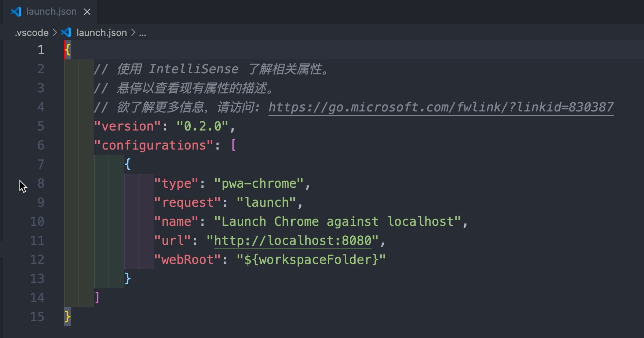The width and height of the screenshot is (644, 338).
Task: Open the go.microsoft.com fwlink URL
Action: click(441, 107)
